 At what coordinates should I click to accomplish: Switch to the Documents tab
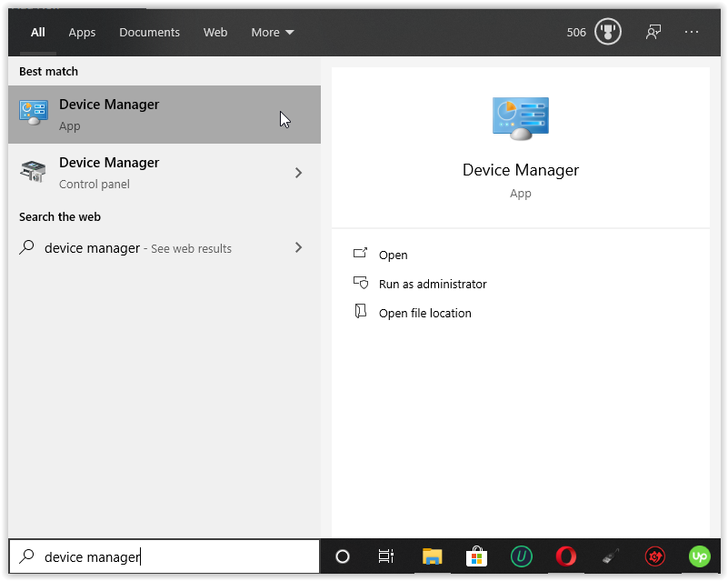tap(149, 32)
